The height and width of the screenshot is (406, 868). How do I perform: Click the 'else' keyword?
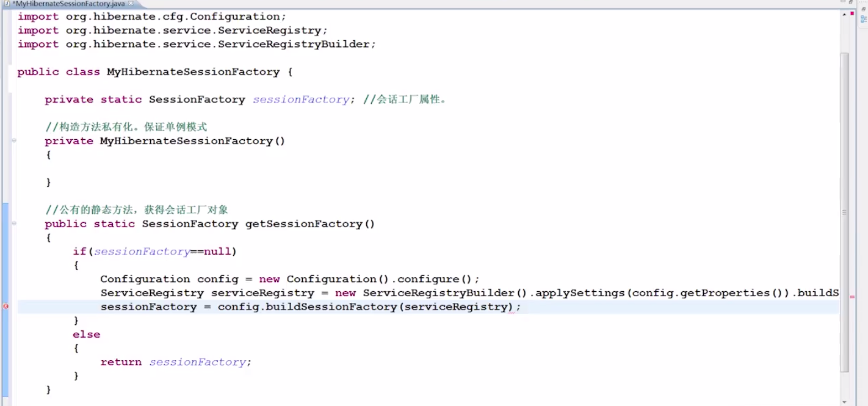pyautogui.click(x=86, y=335)
